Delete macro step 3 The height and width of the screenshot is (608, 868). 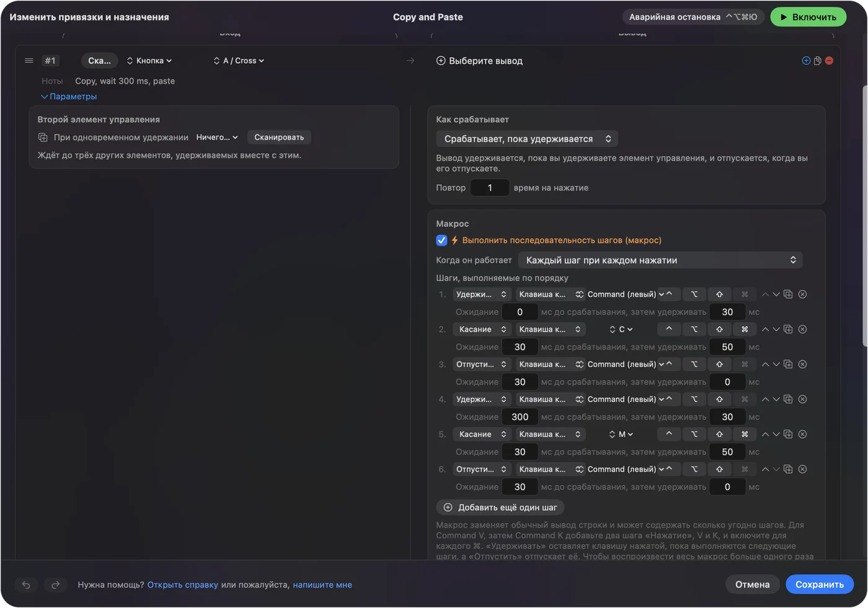click(x=802, y=364)
